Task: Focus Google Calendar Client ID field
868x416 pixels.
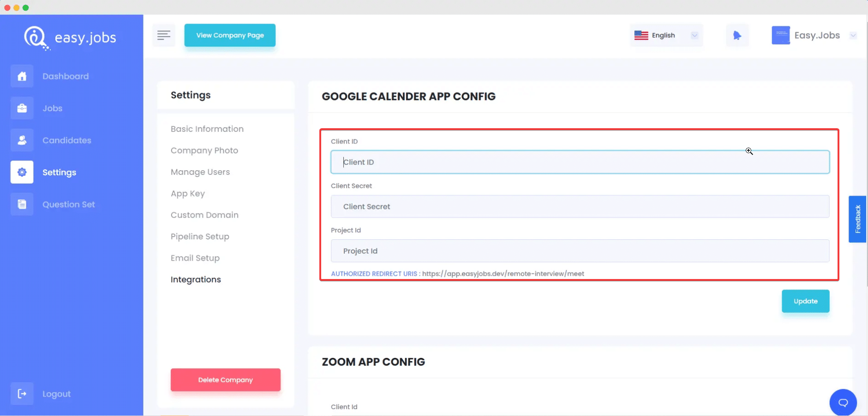Action: [x=580, y=162]
